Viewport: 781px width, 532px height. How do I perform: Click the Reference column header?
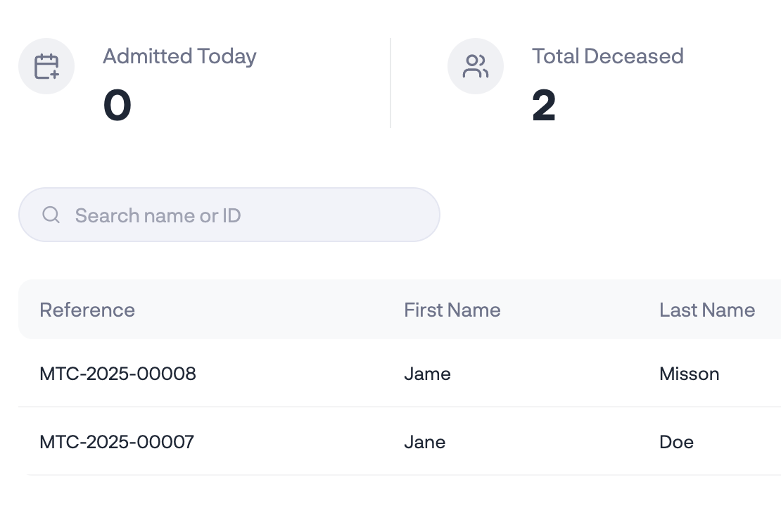pyautogui.click(x=87, y=310)
